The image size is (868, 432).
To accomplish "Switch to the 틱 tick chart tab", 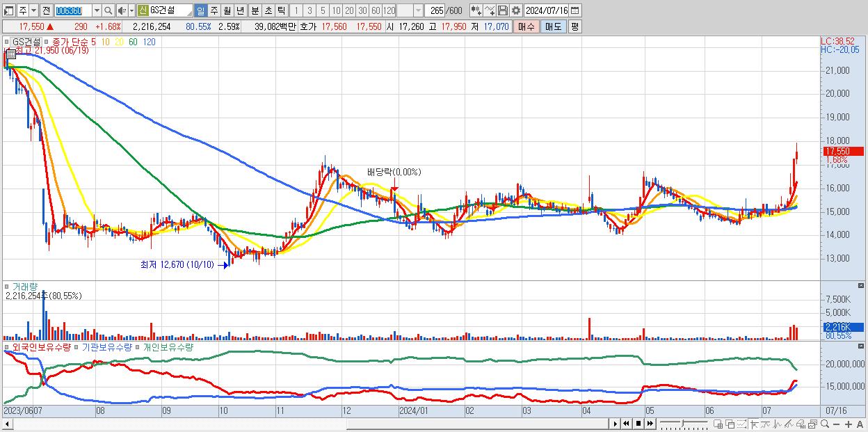I will (x=281, y=10).
